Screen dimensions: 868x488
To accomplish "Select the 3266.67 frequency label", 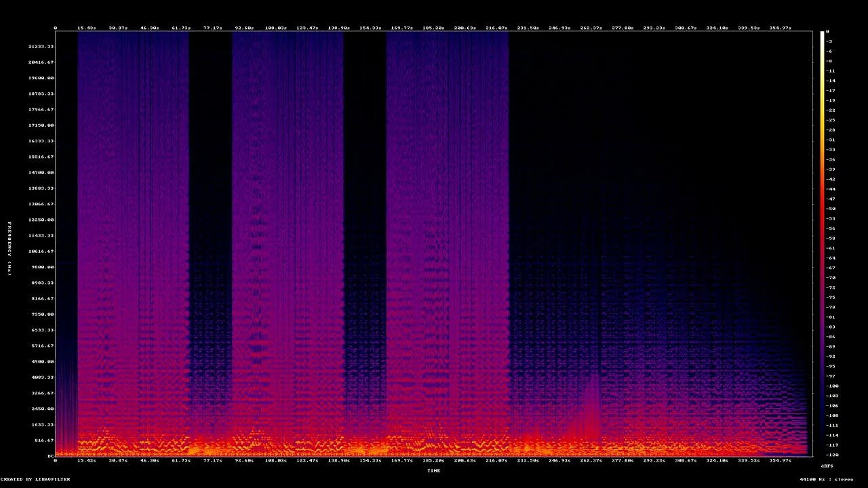I will pyautogui.click(x=43, y=393).
